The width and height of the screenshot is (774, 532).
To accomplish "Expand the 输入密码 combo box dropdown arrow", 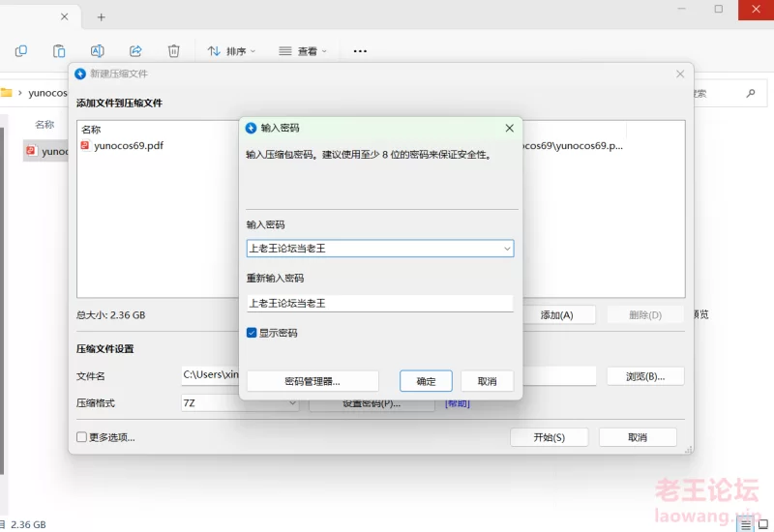I will pos(506,249).
